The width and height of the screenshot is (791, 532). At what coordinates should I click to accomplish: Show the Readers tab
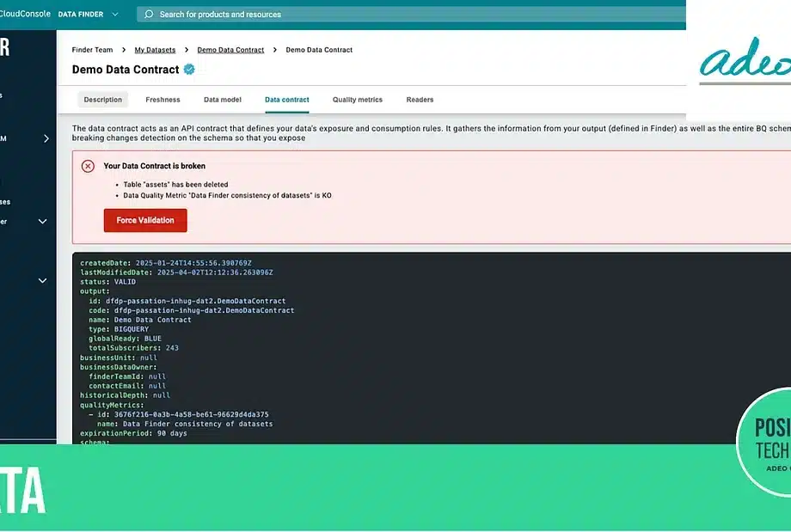click(420, 100)
